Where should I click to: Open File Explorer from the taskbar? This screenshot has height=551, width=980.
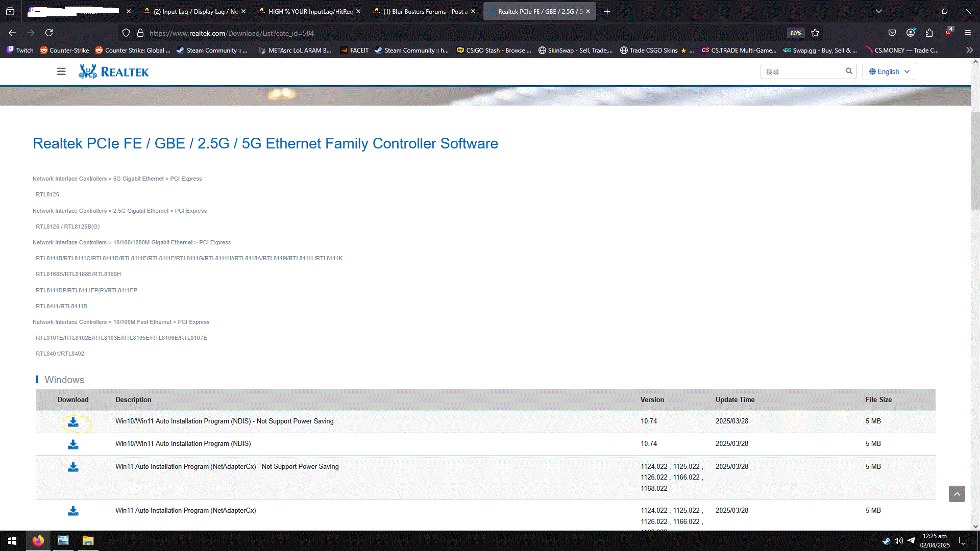click(x=88, y=540)
